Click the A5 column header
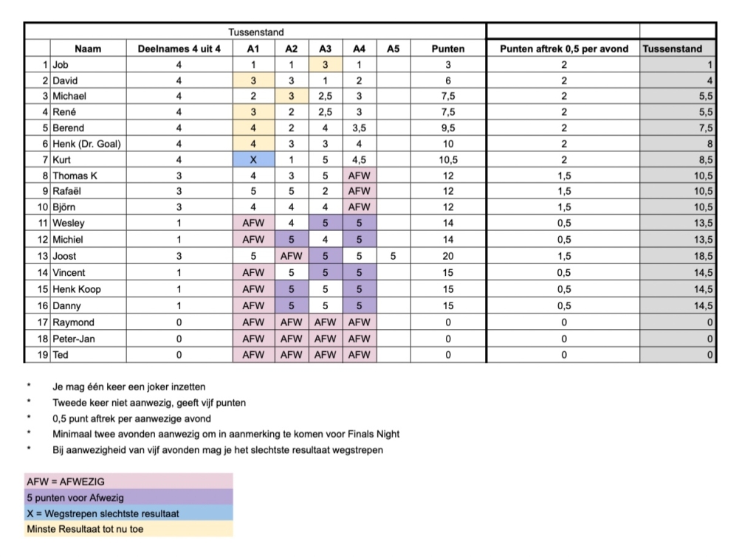Image resolution: width=756 pixels, height=557 pixels. point(393,49)
